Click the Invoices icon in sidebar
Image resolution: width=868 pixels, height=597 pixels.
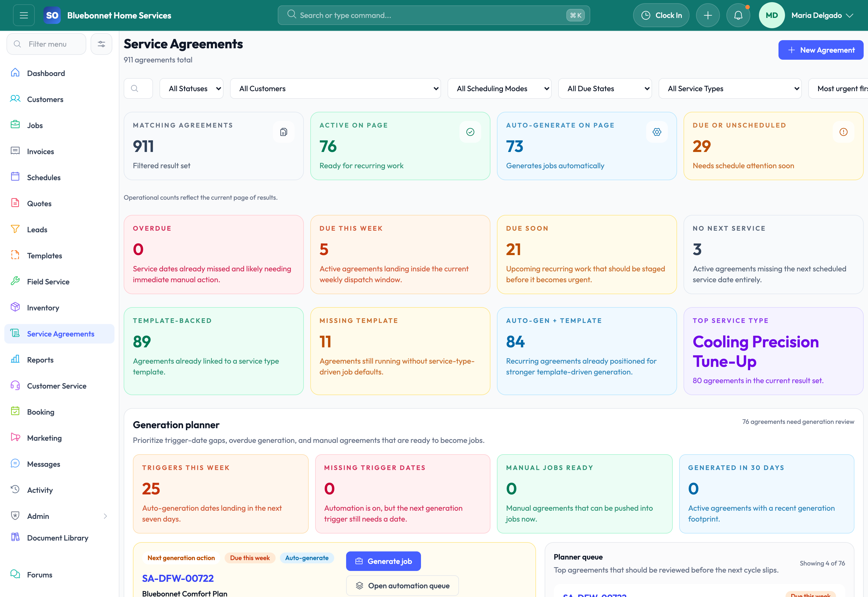(15, 151)
